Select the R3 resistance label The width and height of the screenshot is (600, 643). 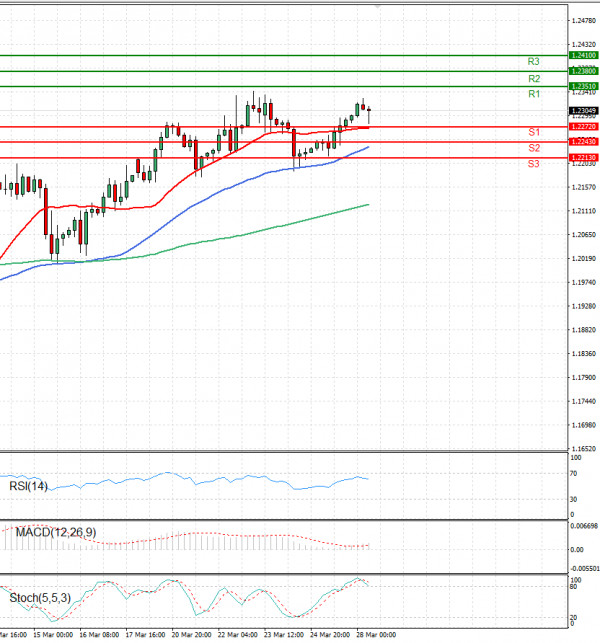[534, 62]
